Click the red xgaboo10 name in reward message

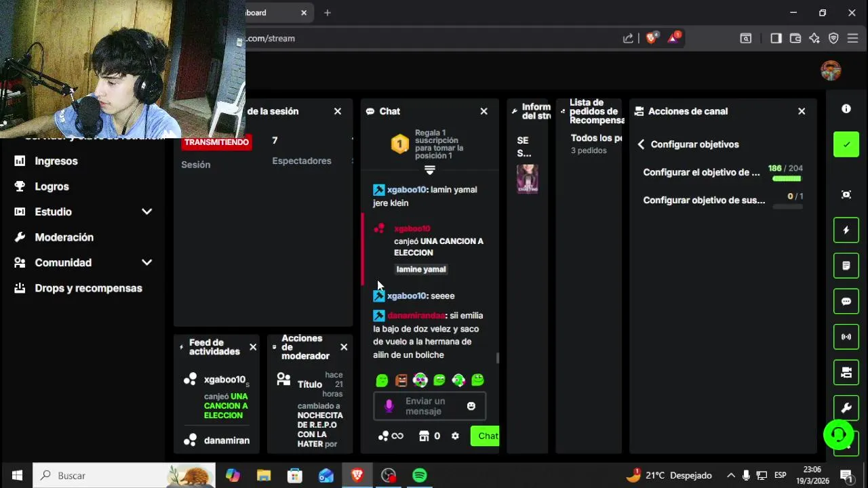(412, 228)
